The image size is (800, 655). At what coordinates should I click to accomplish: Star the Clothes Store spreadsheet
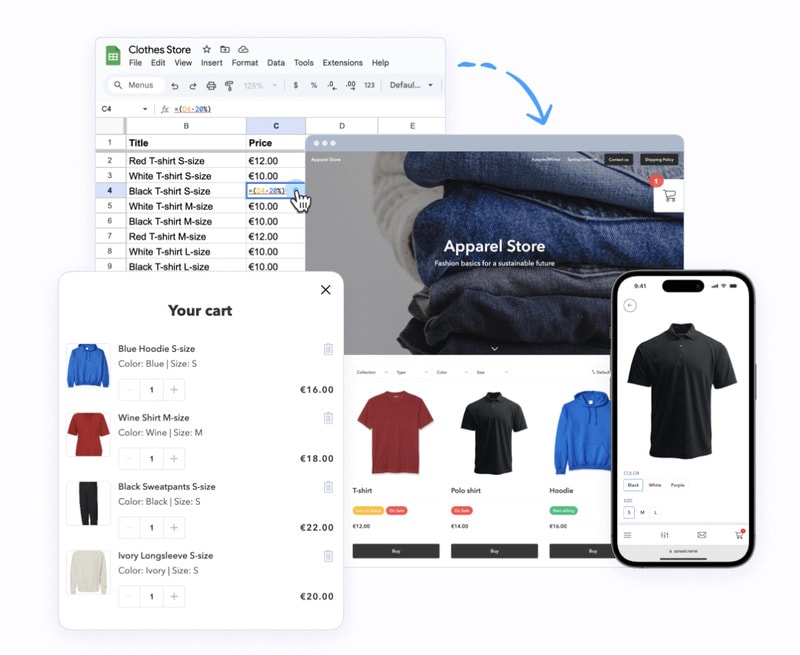pyautogui.click(x=207, y=49)
